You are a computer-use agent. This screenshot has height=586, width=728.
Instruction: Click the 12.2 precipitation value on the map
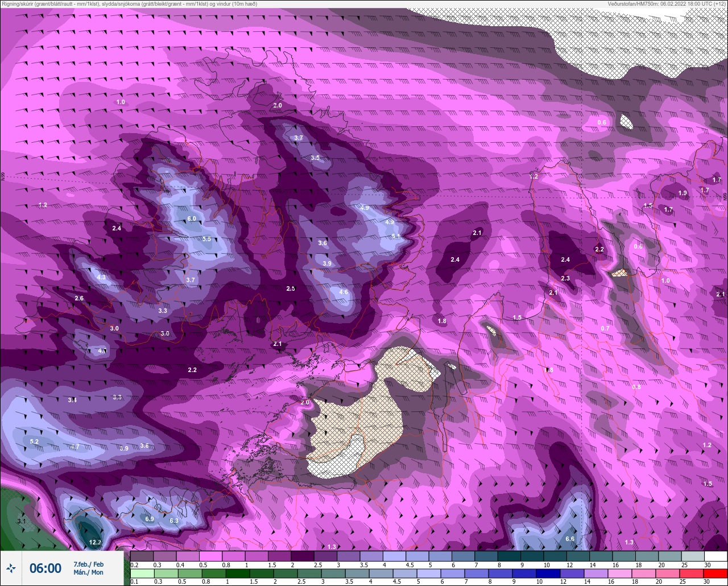95,543
